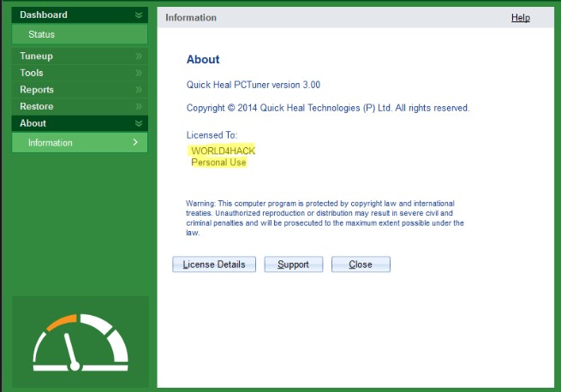Select the Information sidebar item
Viewport: 561px width, 392px height.
(51, 143)
